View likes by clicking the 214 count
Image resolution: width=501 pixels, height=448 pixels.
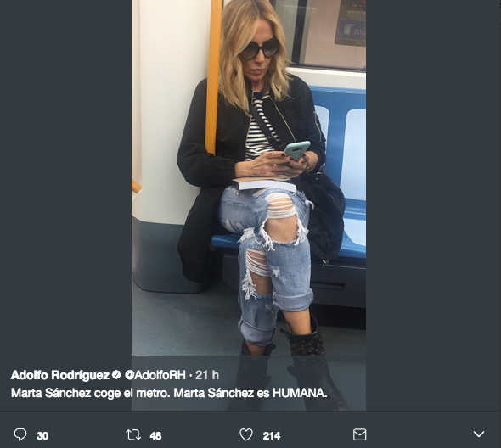(271, 436)
